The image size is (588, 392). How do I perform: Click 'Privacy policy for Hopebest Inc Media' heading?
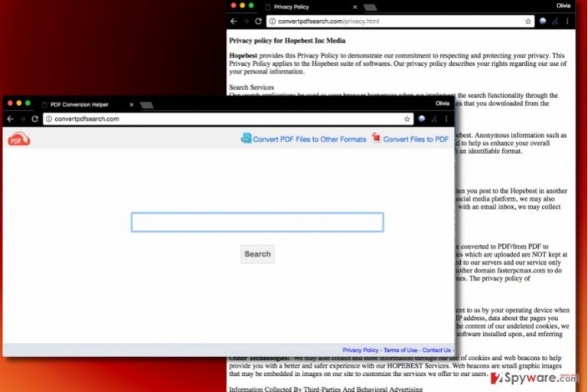(x=287, y=41)
